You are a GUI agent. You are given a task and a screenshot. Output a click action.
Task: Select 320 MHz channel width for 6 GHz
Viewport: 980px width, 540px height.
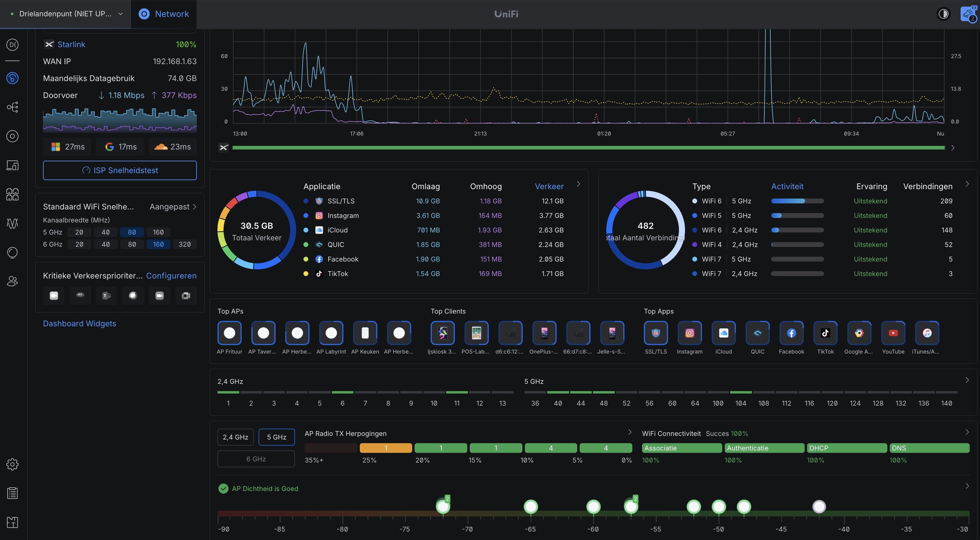tap(184, 244)
